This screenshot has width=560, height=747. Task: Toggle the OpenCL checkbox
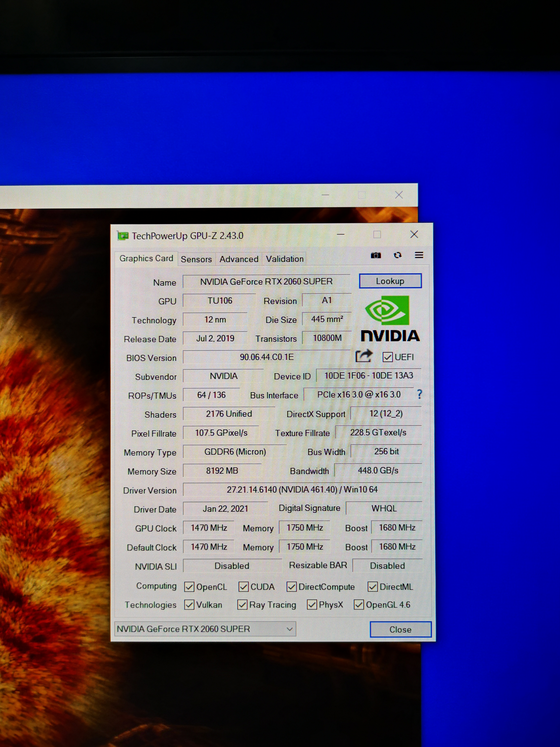coord(189,587)
